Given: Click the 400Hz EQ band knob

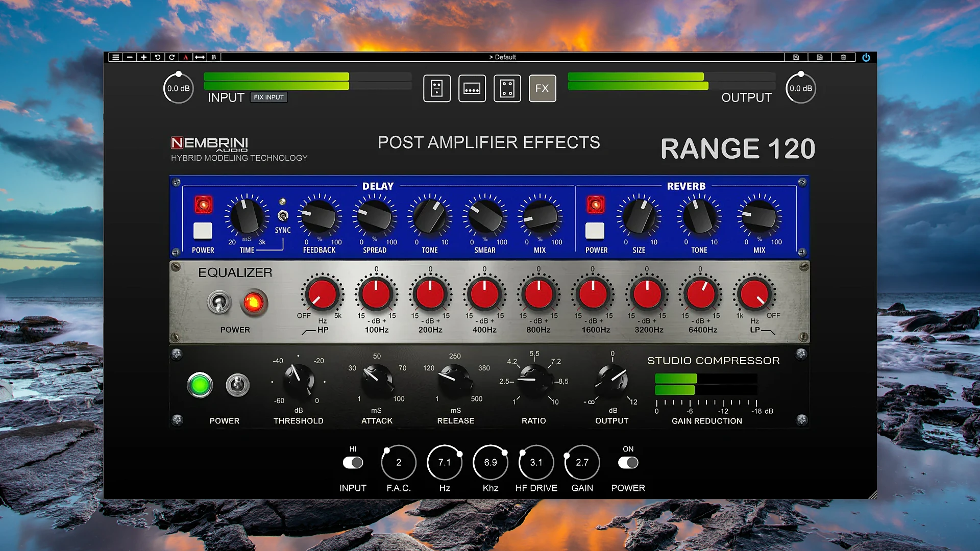Looking at the screenshot, I should [x=484, y=294].
